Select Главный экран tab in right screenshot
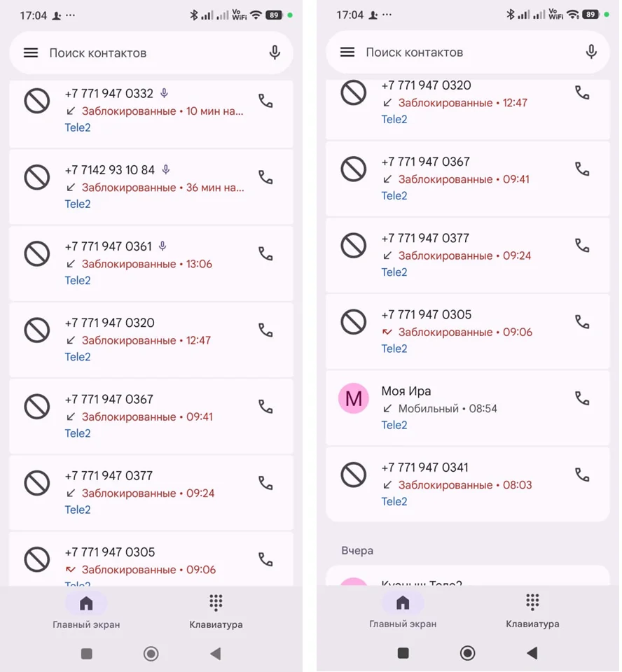Screen dimensions: 622x672 403,611
